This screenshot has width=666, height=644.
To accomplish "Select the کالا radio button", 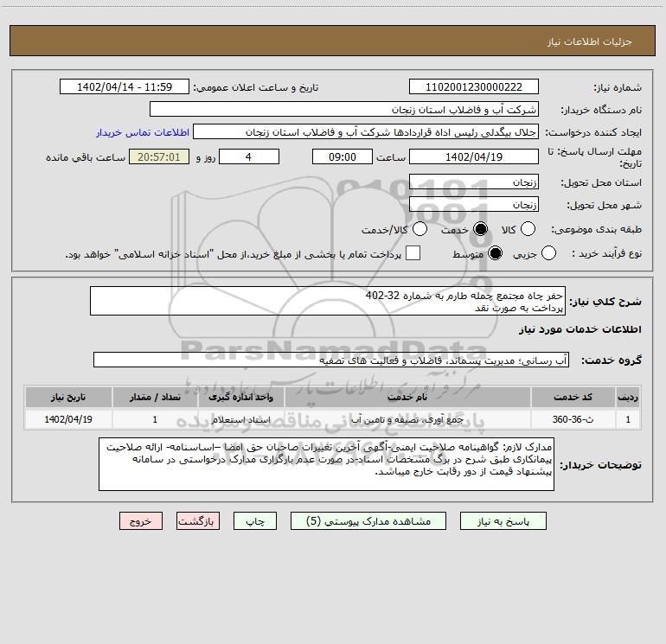I will click(528, 229).
